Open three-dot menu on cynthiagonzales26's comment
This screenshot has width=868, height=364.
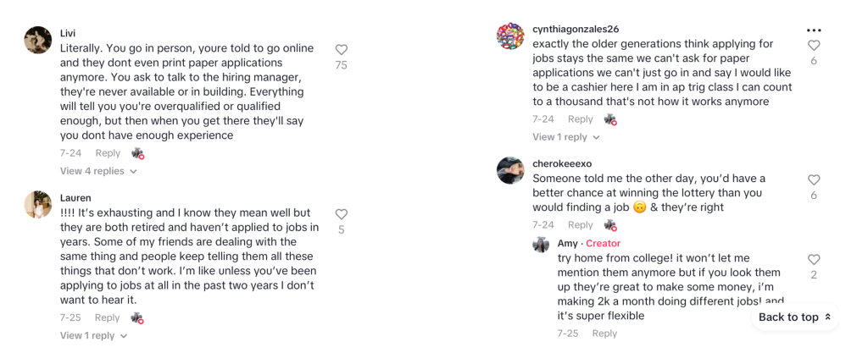pyautogui.click(x=814, y=30)
